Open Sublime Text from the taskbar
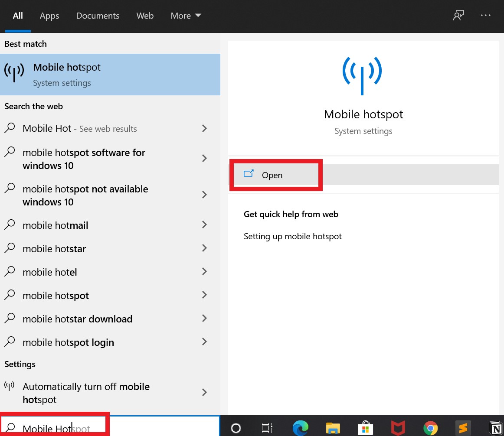This screenshot has width=504, height=436. (463, 428)
